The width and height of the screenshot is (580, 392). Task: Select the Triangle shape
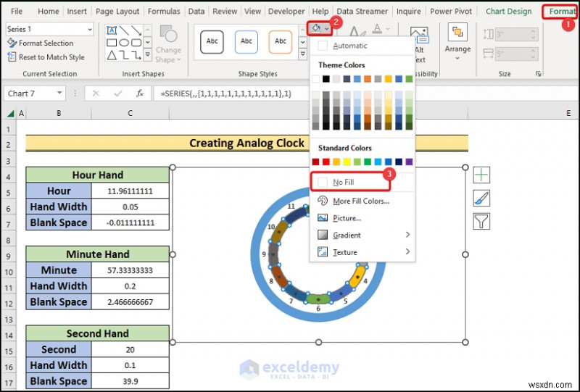click(x=112, y=56)
